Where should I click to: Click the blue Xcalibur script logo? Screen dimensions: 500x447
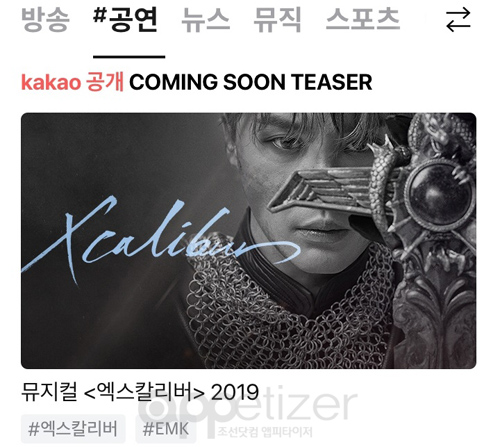(x=160, y=238)
